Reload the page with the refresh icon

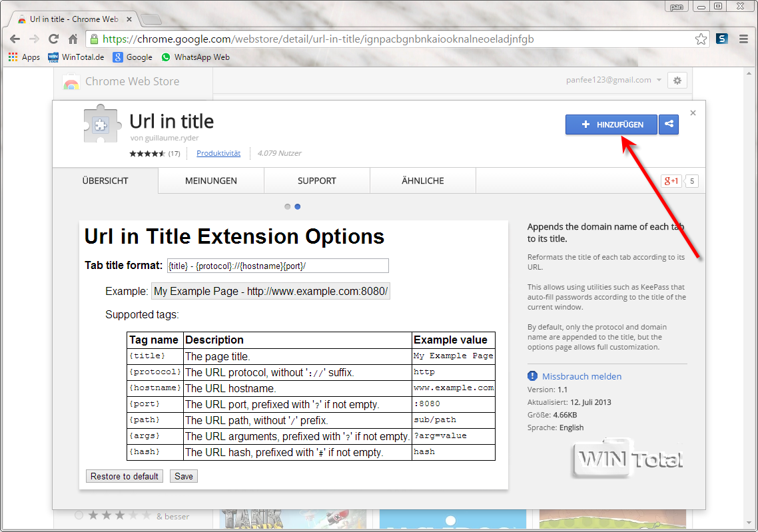tap(54, 39)
